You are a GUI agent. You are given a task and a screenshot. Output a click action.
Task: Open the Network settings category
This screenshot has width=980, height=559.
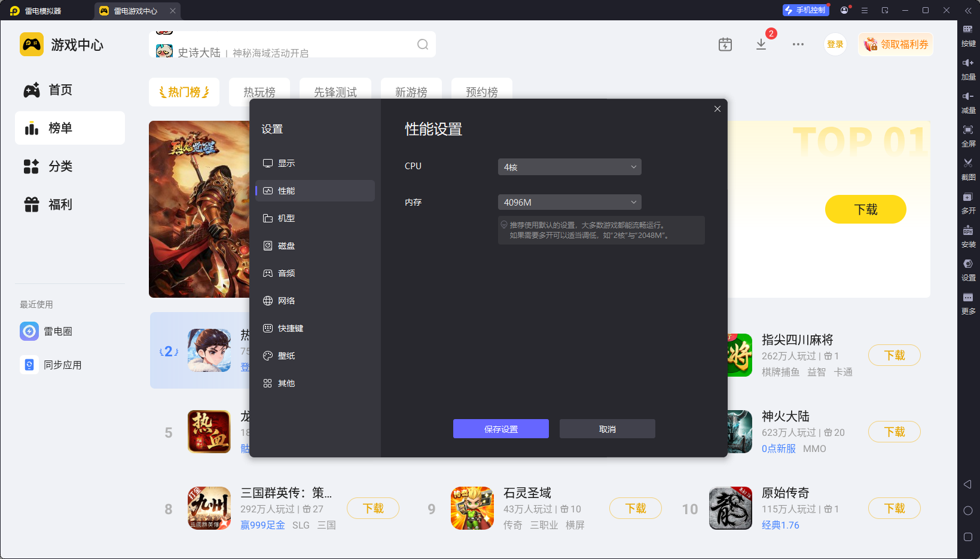[x=286, y=301]
